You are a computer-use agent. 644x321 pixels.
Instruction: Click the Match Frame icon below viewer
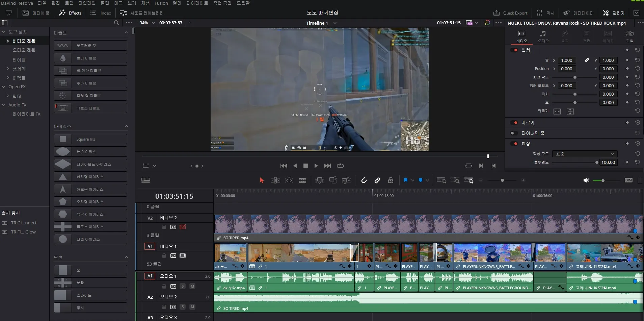tap(468, 166)
